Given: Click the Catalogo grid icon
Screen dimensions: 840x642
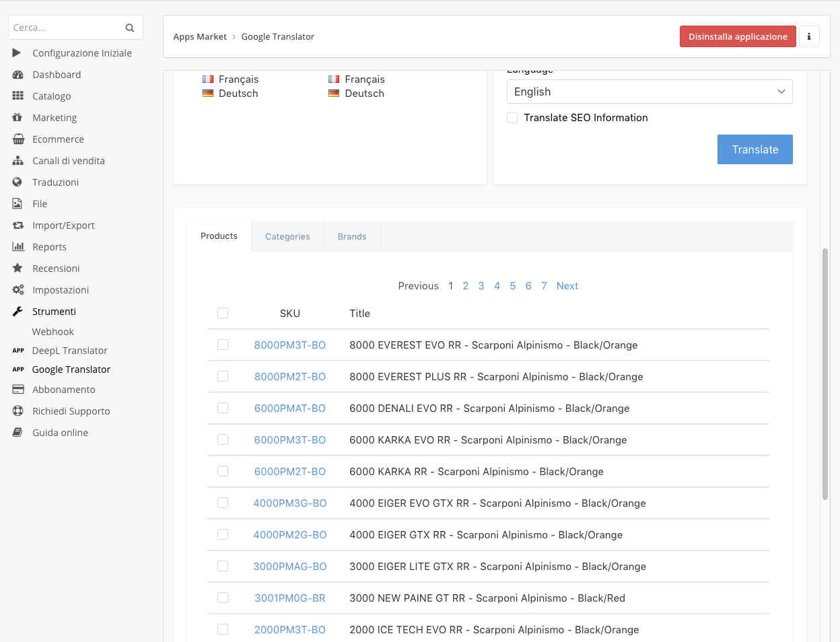Looking at the screenshot, I should point(18,96).
